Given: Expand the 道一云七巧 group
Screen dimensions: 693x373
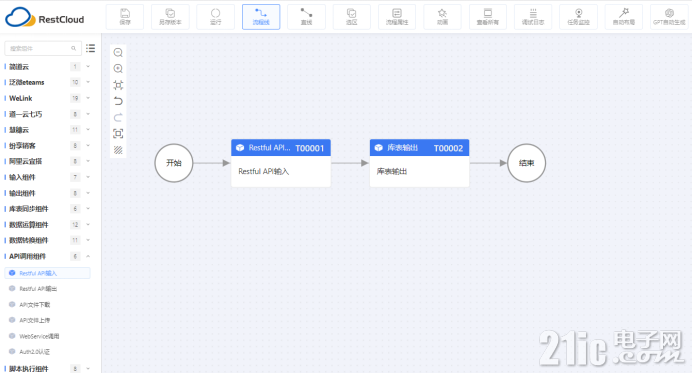Looking at the screenshot, I should pos(88,114).
